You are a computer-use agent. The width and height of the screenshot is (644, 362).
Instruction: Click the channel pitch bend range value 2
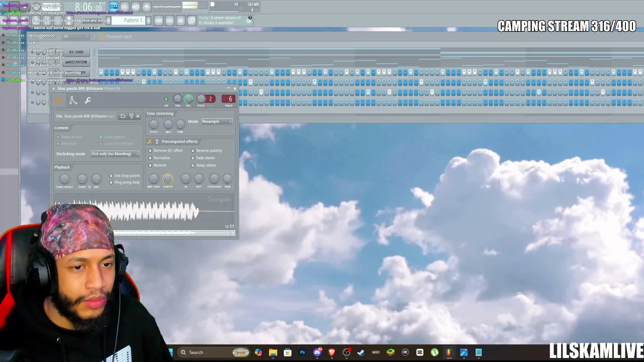[211, 99]
